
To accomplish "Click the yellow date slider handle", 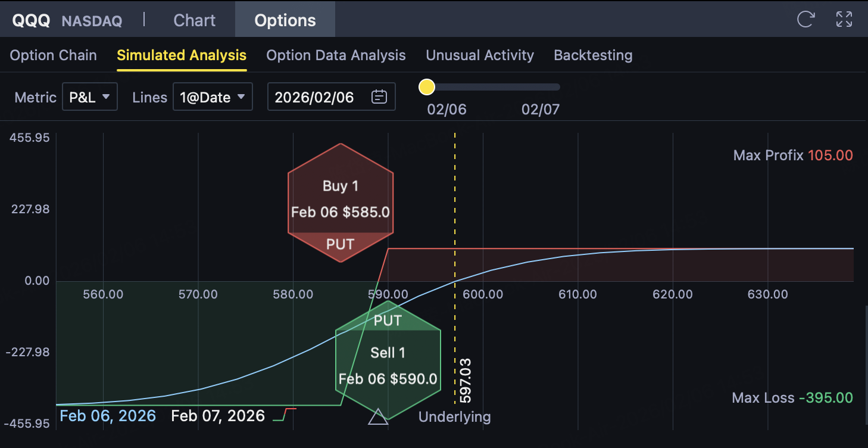I will pos(427,88).
